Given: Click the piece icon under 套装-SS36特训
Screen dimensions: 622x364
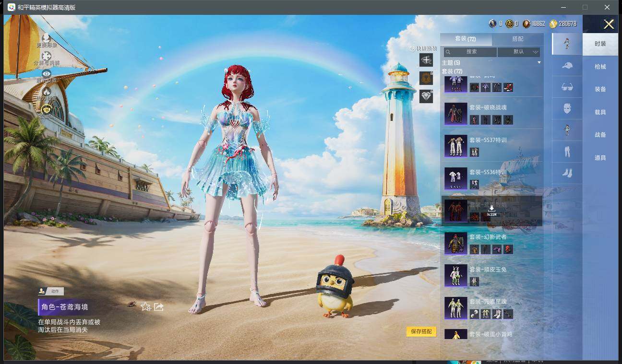Looking at the screenshot, I should click(x=474, y=185).
